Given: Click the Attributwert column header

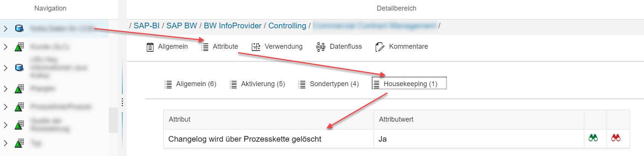Looking at the screenshot, I should [x=396, y=119].
